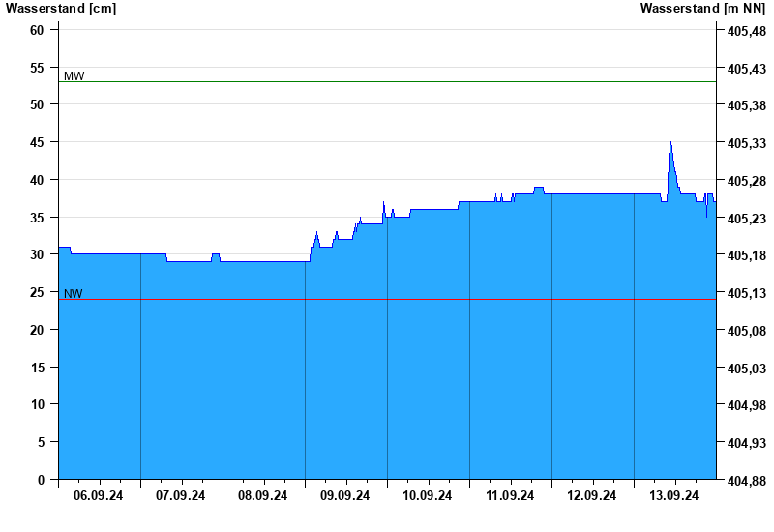Click the left axis value 30
Screen dimensions: 774x532
(x=37, y=254)
